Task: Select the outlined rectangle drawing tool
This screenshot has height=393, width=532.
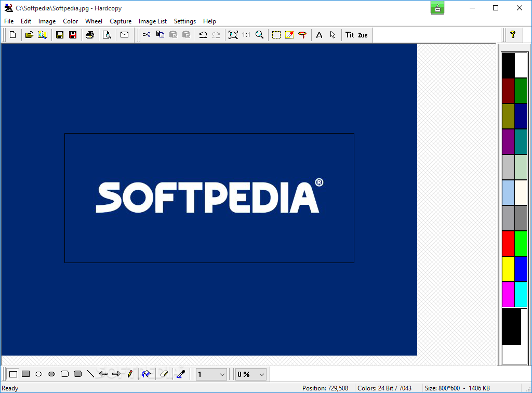Action: click(x=13, y=374)
